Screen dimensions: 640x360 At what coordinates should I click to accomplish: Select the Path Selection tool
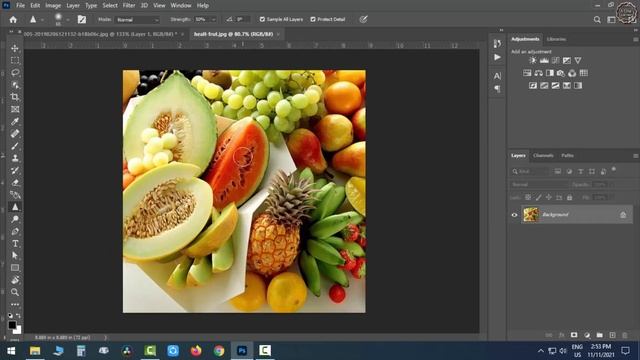15,256
